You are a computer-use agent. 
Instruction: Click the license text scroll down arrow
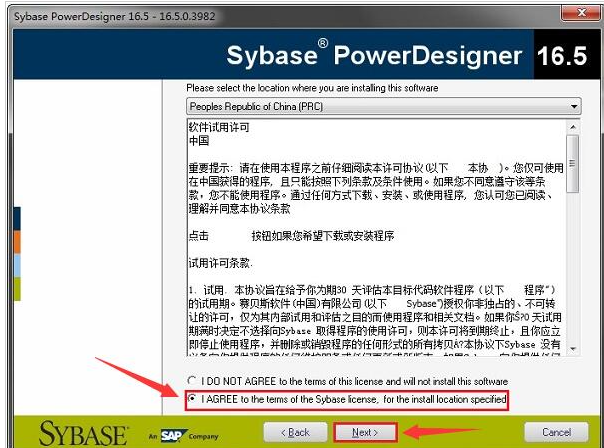[573, 349]
